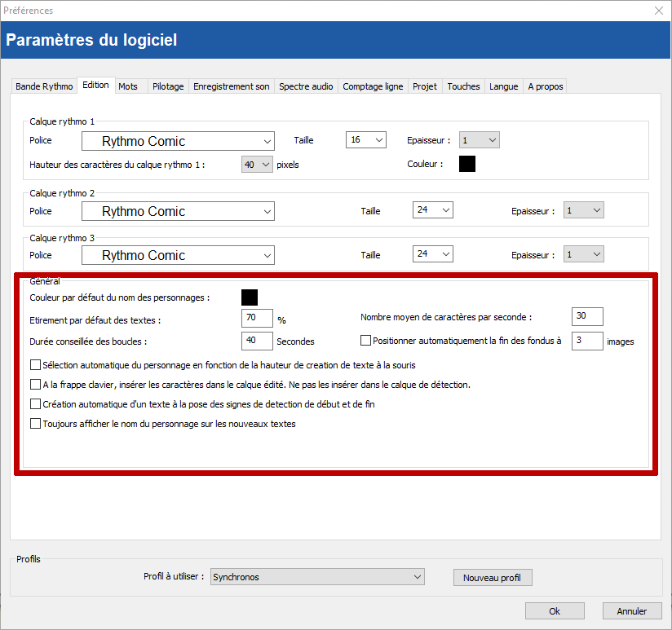Open the Mots tab

coord(128,86)
